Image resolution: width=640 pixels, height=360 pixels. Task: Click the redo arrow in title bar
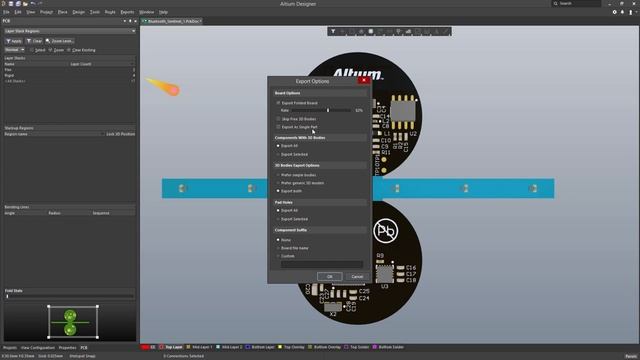[x=40, y=3]
